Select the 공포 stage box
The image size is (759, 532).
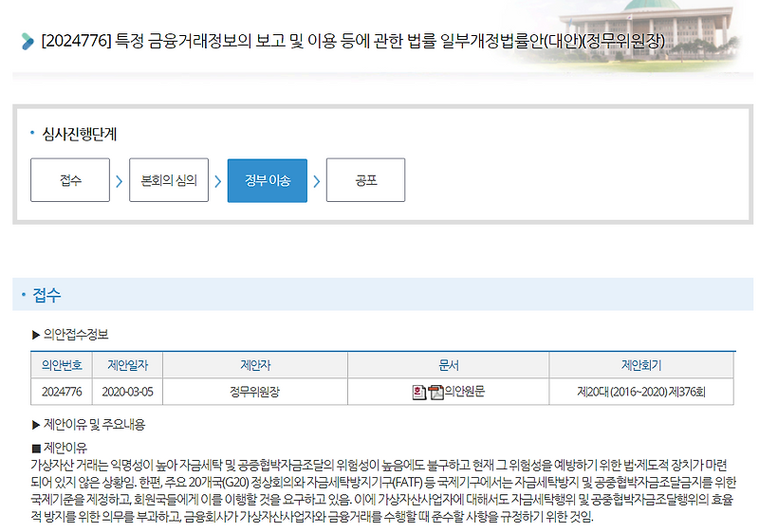tap(365, 180)
